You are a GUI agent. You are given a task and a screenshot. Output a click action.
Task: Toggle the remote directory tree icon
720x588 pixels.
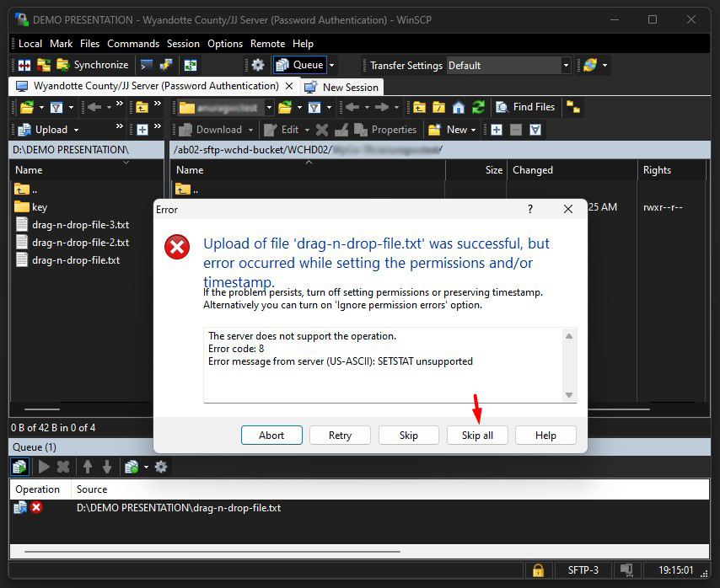573,107
